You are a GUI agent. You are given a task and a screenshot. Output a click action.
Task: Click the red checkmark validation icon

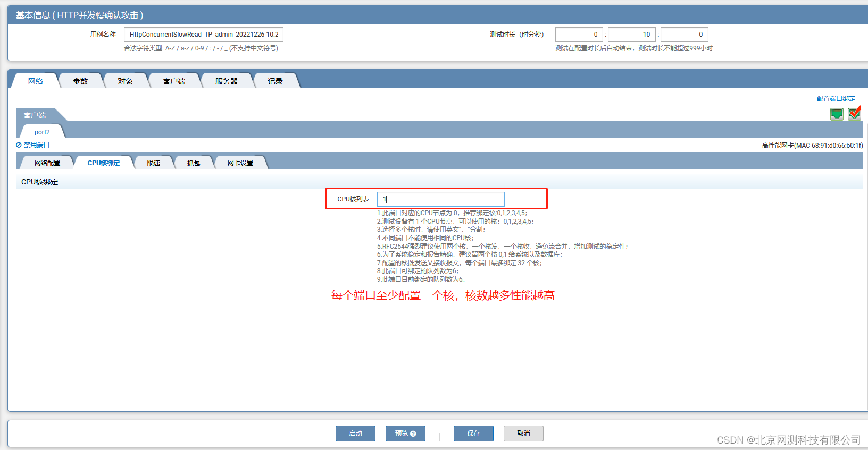pyautogui.click(x=855, y=113)
